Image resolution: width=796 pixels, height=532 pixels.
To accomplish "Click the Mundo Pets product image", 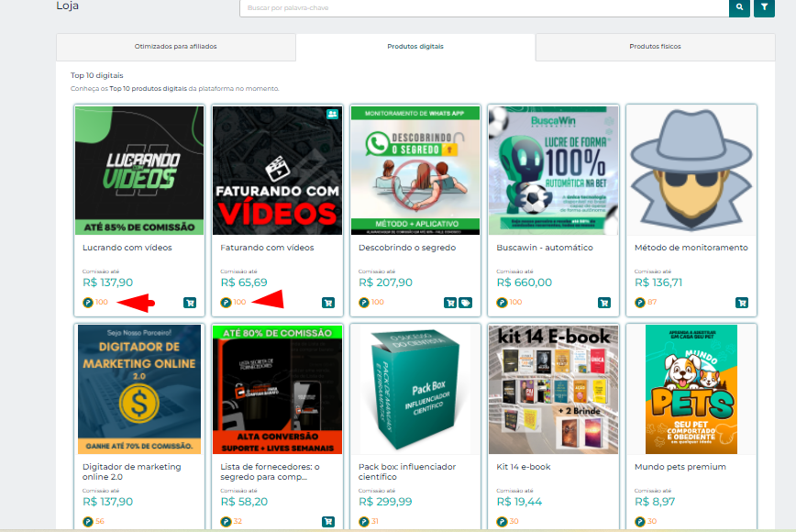I will pos(691,389).
